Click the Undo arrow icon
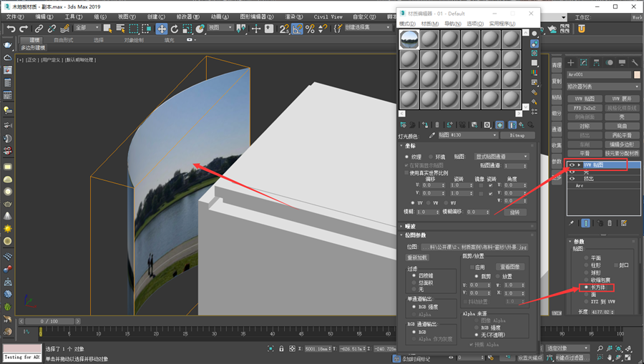The image size is (644, 364). click(x=11, y=29)
